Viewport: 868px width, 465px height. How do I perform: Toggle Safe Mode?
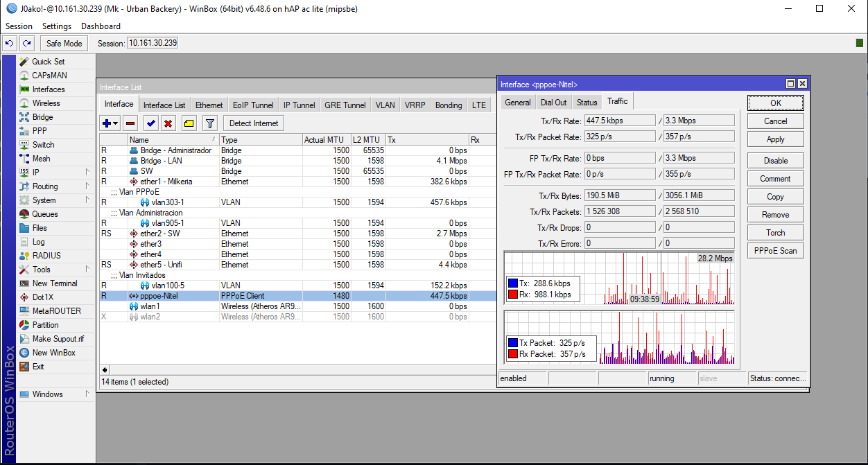click(64, 43)
